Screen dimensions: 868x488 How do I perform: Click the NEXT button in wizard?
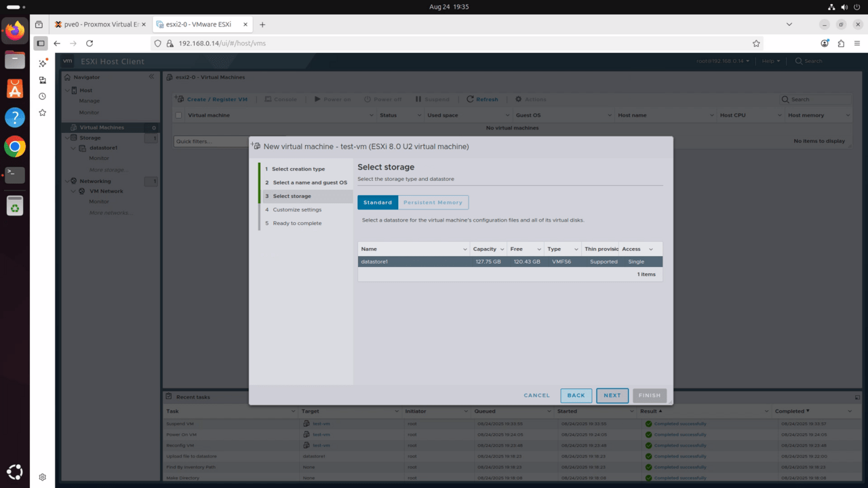click(x=612, y=395)
